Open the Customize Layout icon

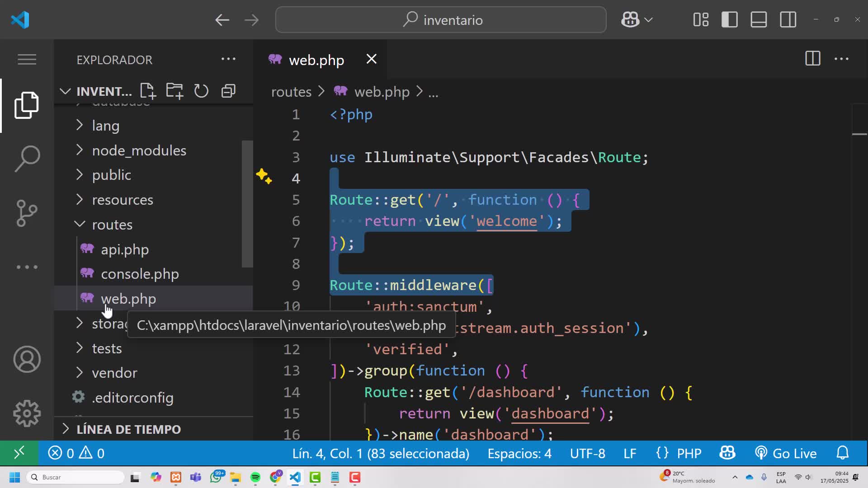tap(701, 20)
